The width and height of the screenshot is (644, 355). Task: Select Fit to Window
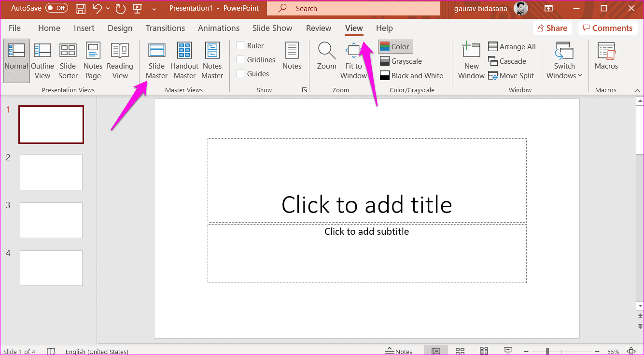pyautogui.click(x=354, y=58)
